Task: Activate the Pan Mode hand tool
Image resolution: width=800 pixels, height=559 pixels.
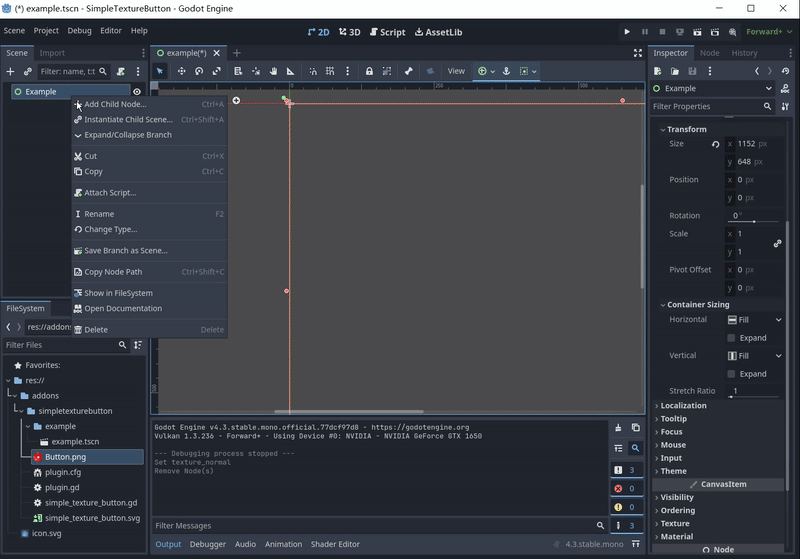Action: [273, 71]
